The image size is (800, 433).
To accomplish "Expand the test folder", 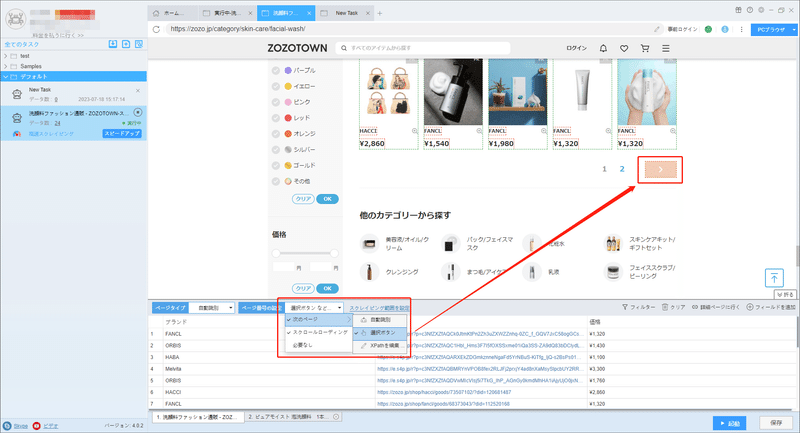I will [6, 56].
